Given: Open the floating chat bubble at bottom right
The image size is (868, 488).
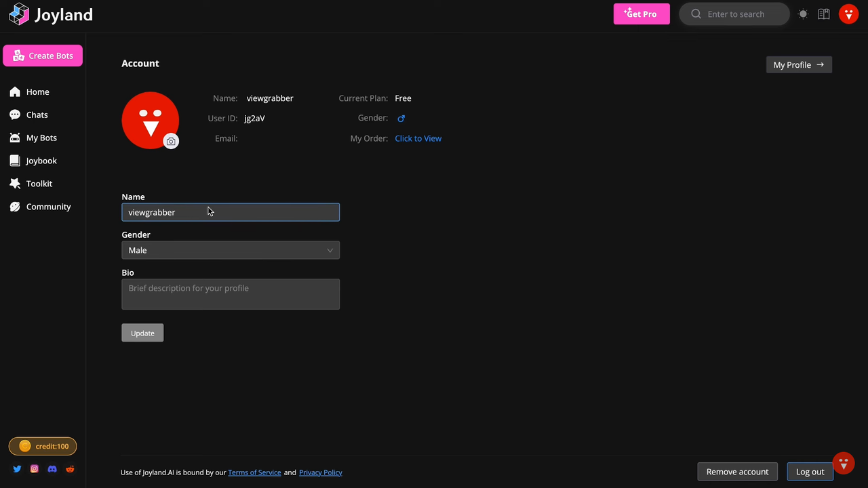Looking at the screenshot, I should click(843, 462).
